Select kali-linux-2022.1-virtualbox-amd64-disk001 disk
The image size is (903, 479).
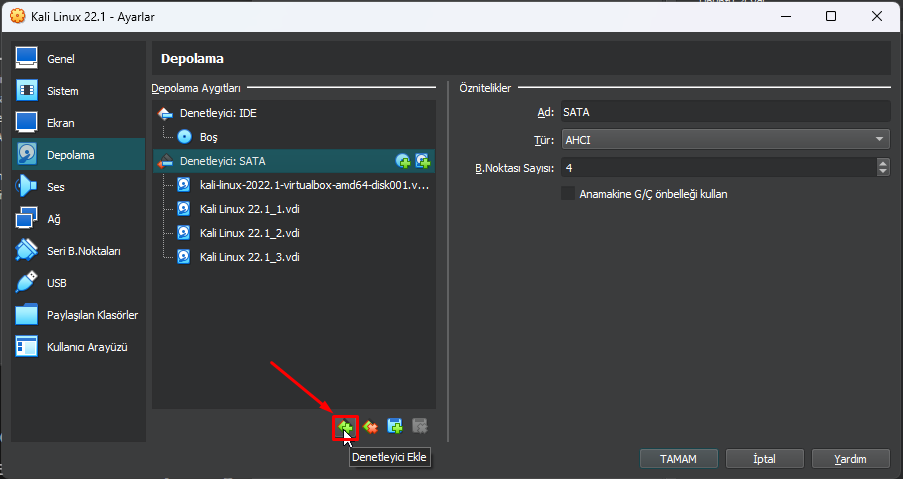(x=294, y=185)
